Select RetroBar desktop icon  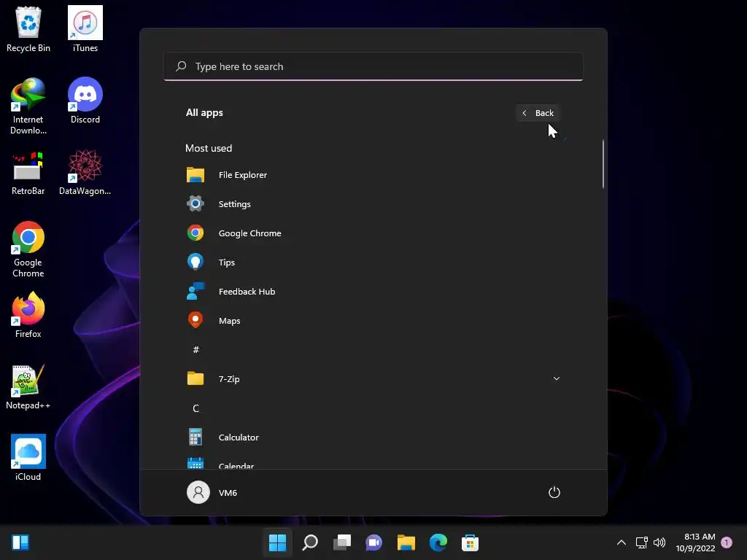28,172
